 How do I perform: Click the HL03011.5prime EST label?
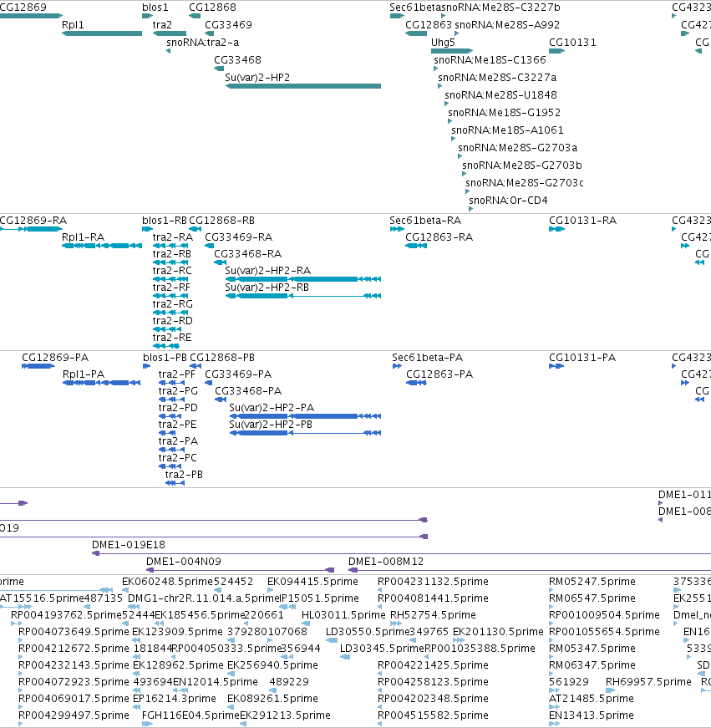pos(343,616)
